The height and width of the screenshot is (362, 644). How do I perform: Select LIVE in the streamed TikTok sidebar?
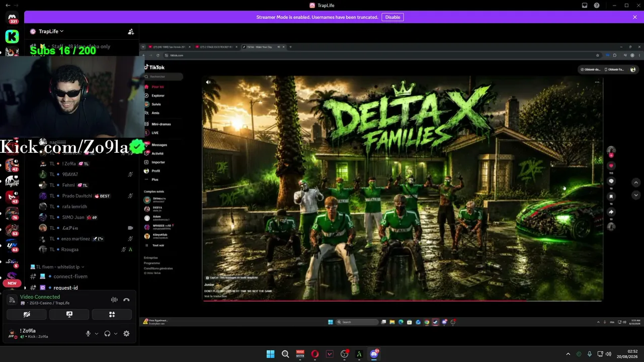click(x=151, y=133)
